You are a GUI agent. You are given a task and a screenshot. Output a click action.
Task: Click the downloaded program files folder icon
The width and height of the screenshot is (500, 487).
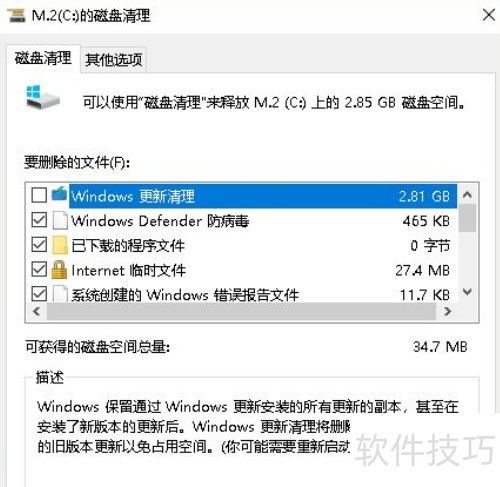tap(60, 245)
